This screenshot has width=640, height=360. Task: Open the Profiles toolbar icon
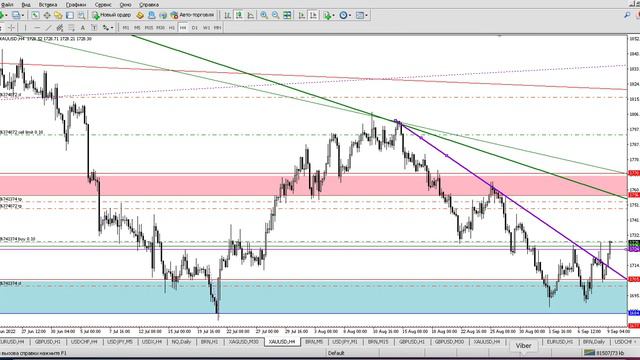tap(16, 15)
